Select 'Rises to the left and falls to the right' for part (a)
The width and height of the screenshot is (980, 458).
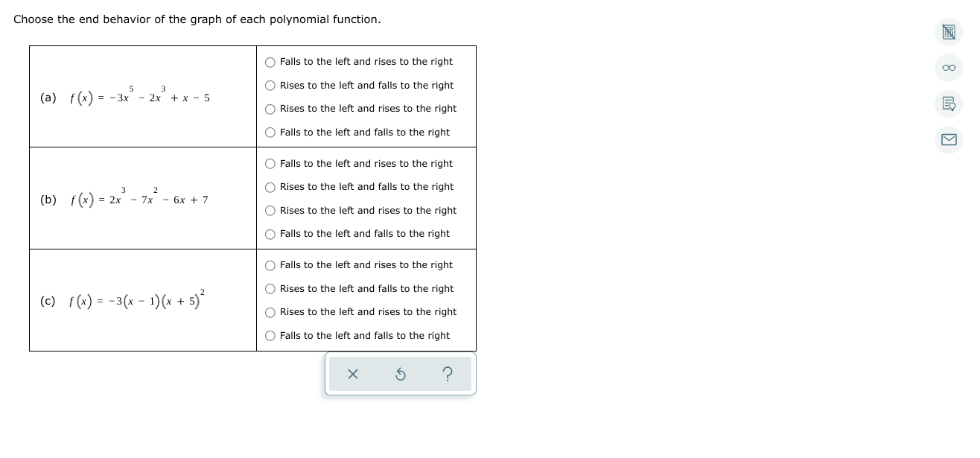click(270, 86)
